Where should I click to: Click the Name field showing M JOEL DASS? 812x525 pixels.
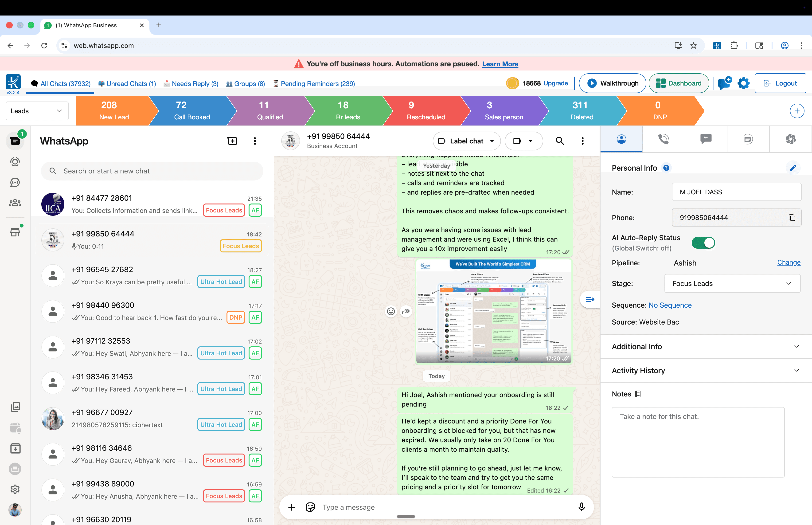point(736,192)
